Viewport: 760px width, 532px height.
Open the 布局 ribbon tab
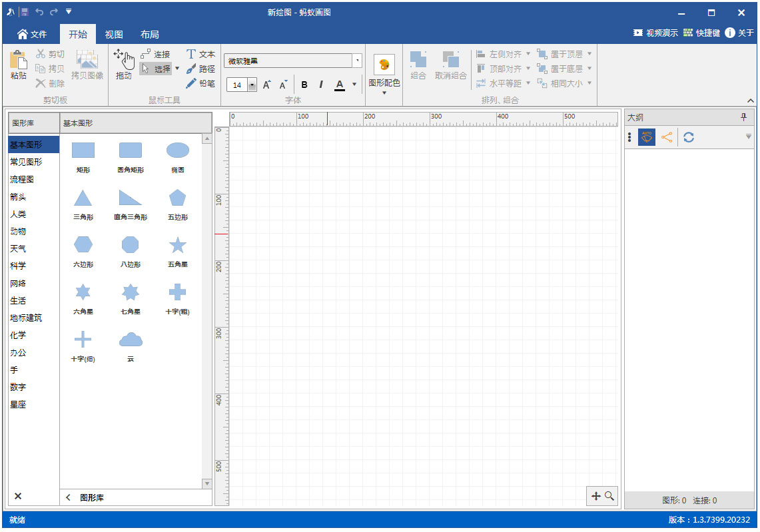click(x=150, y=35)
